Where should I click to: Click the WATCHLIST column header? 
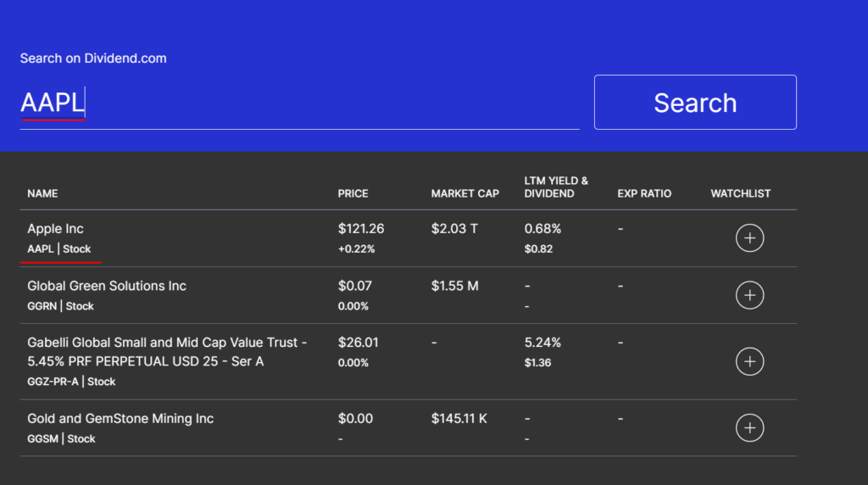pyautogui.click(x=741, y=193)
